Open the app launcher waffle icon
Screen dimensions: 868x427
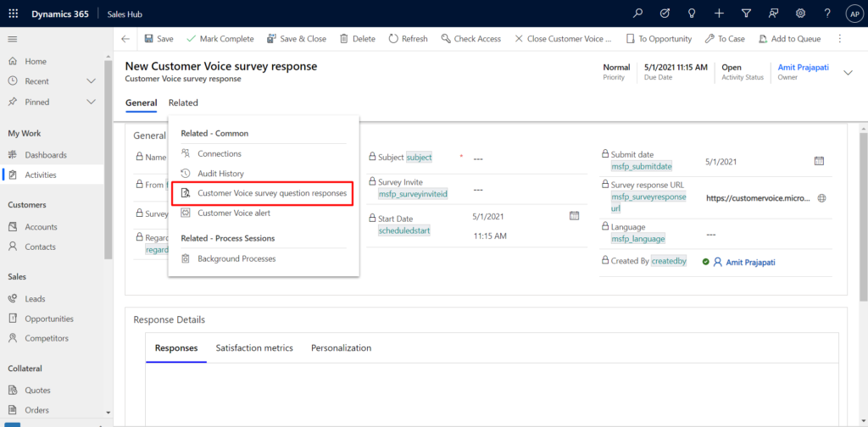tap(14, 14)
